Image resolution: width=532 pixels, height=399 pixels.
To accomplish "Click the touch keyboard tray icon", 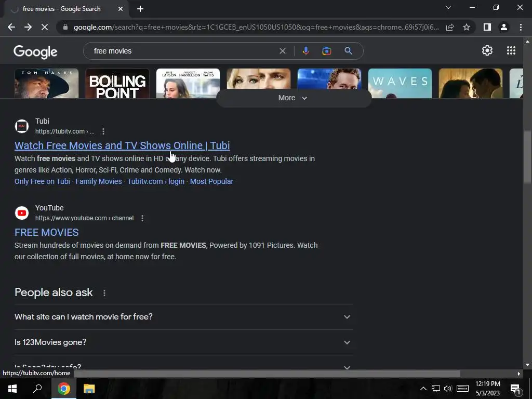I will click(x=462, y=389).
